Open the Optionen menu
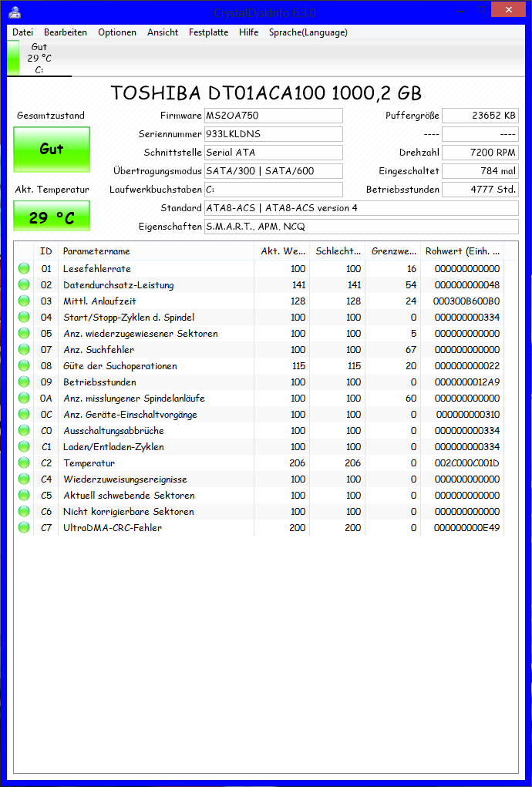The width and height of the screenshot is (532, 787). 117,32
